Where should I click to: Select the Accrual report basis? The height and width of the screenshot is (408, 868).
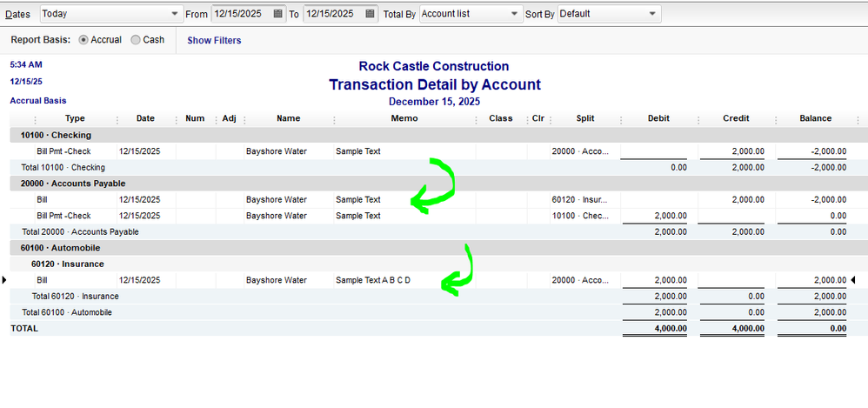click(83, 40)
